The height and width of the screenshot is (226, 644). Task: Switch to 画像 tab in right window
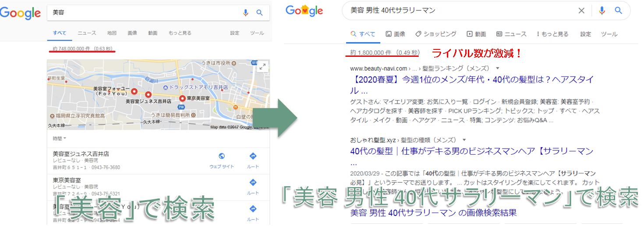point(395,34)
